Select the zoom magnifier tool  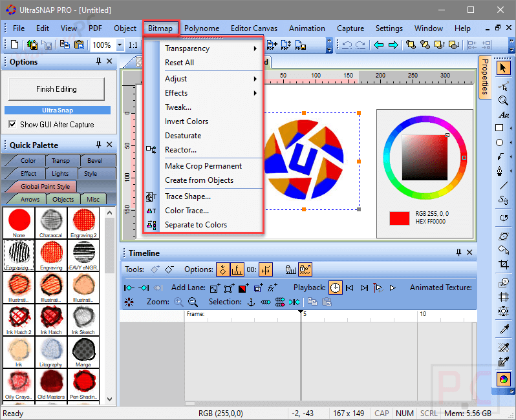click(503, 100)
